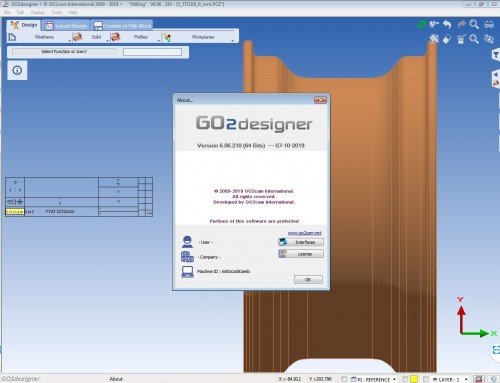Click the green refresh icon
This screenshot has height=383, width=500.
[x=421, y=24]
